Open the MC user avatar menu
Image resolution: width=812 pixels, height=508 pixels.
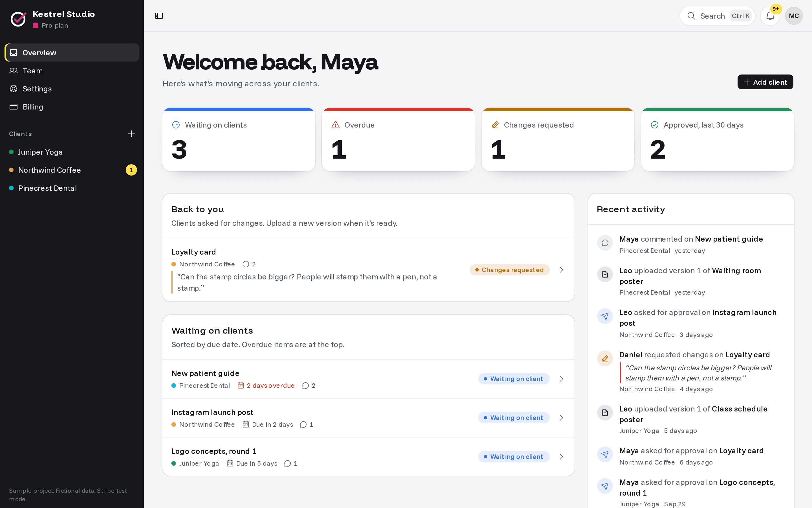pos(794,16)
